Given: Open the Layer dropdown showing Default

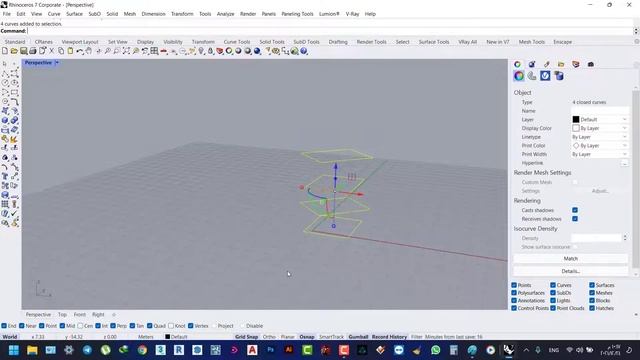Looking at the screenshot, I should (x=600, y=120).
